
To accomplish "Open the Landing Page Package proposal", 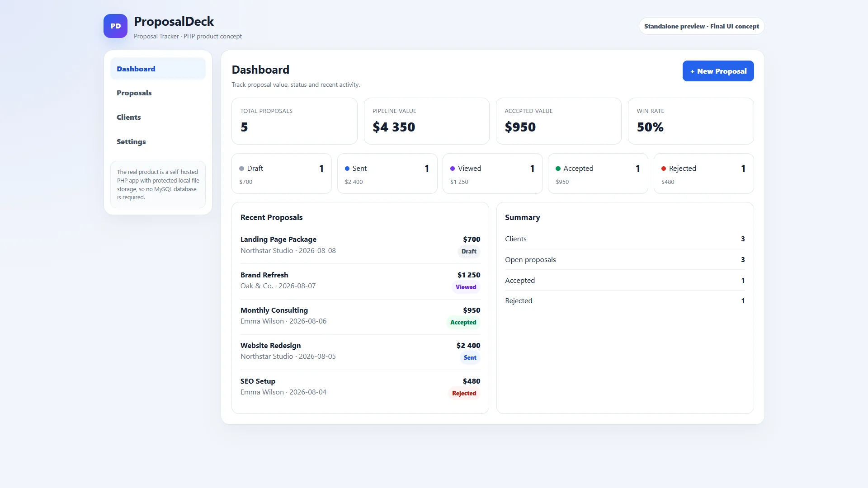I will tap(360, 245).
